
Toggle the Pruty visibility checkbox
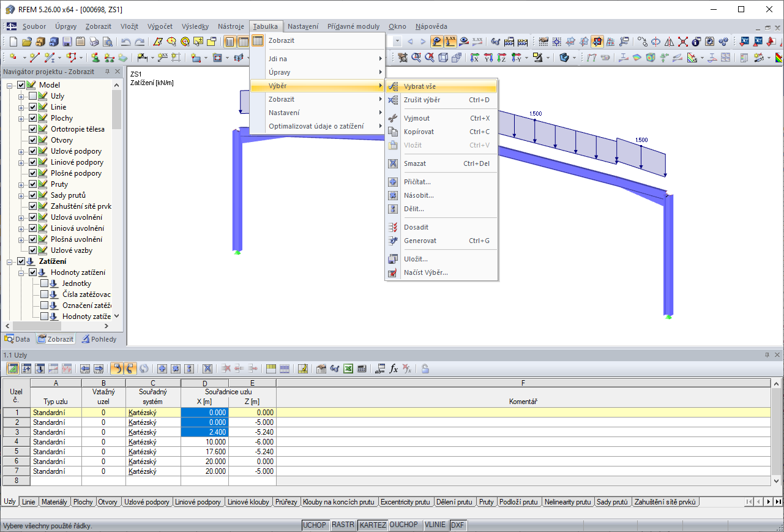click(x=33, y=184)
